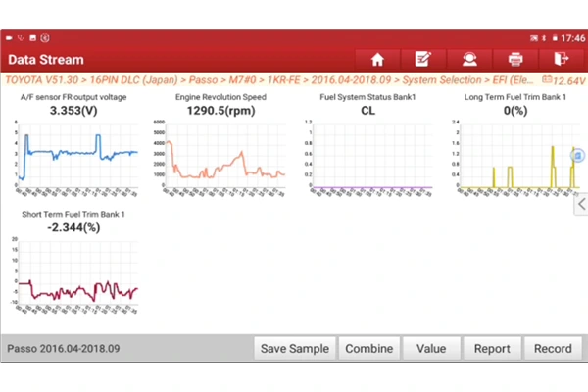
Task: Select the Long Term Fuel Trim Bank 1 graph
Action: pos(517,159)
